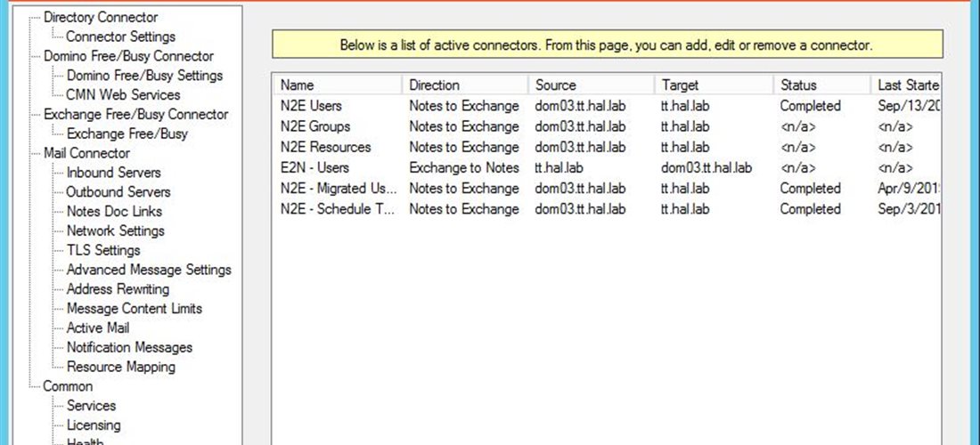Open CMN Web Services settings

click(123, 94)
